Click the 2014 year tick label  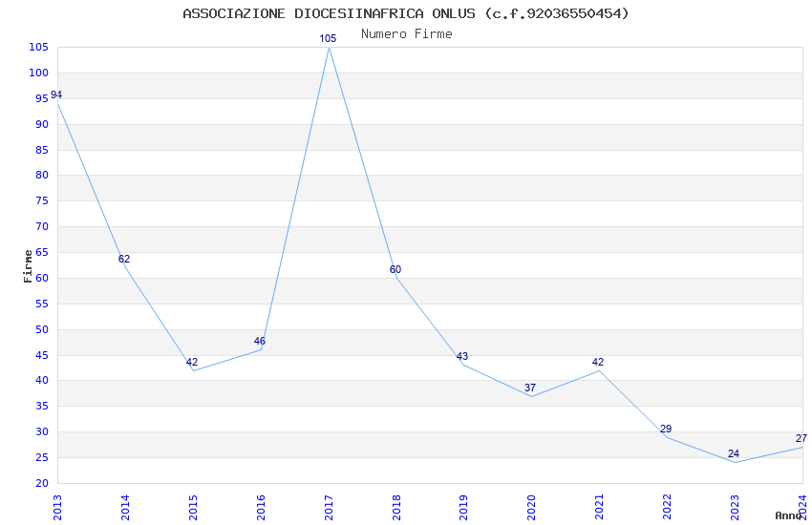point(125,508)
